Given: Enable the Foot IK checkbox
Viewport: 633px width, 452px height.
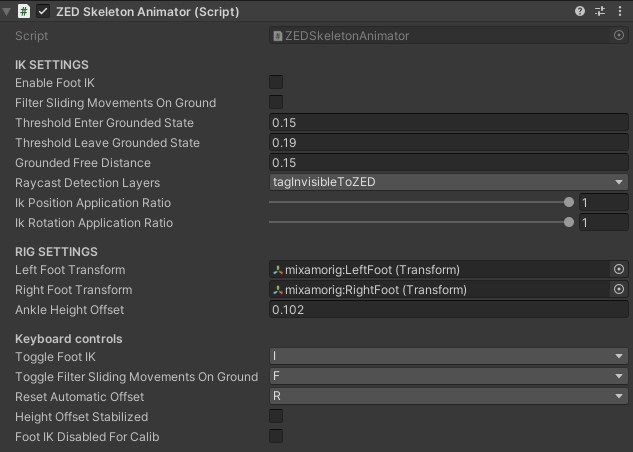Looking at the screenshot, I should point(276,82).
